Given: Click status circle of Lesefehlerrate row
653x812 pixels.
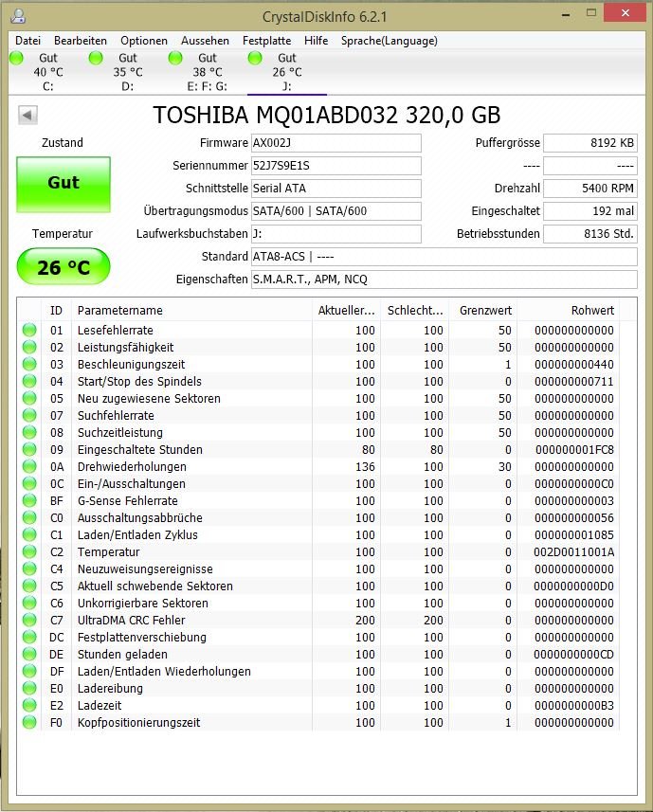Looking at the screenshot, I should click(x=29, y=330).
